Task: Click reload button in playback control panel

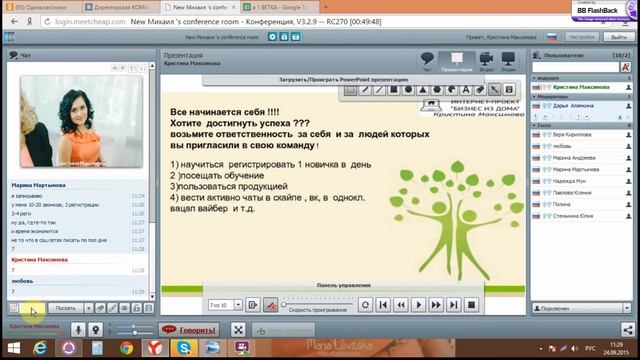Action: [x=365, y=305]
